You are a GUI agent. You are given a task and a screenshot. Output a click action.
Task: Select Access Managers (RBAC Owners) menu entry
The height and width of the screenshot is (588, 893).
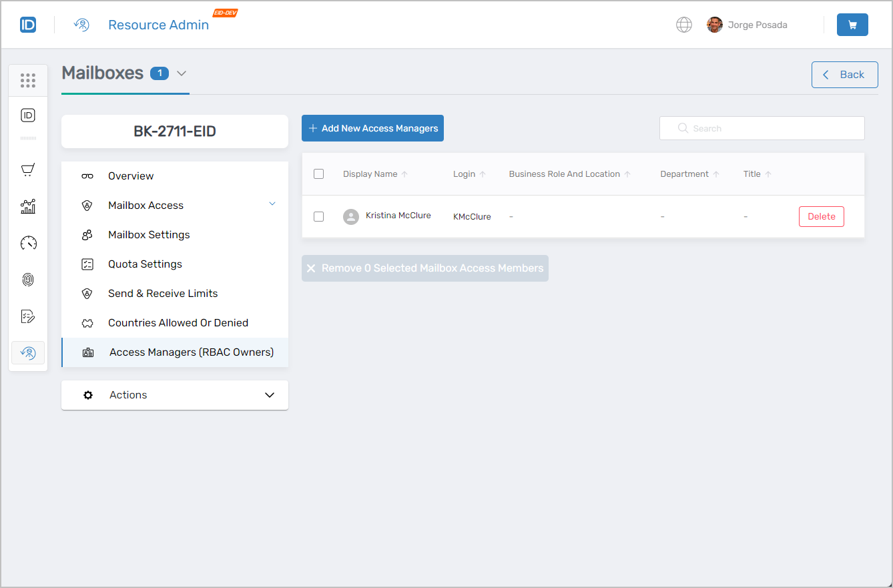pos(191,352)
